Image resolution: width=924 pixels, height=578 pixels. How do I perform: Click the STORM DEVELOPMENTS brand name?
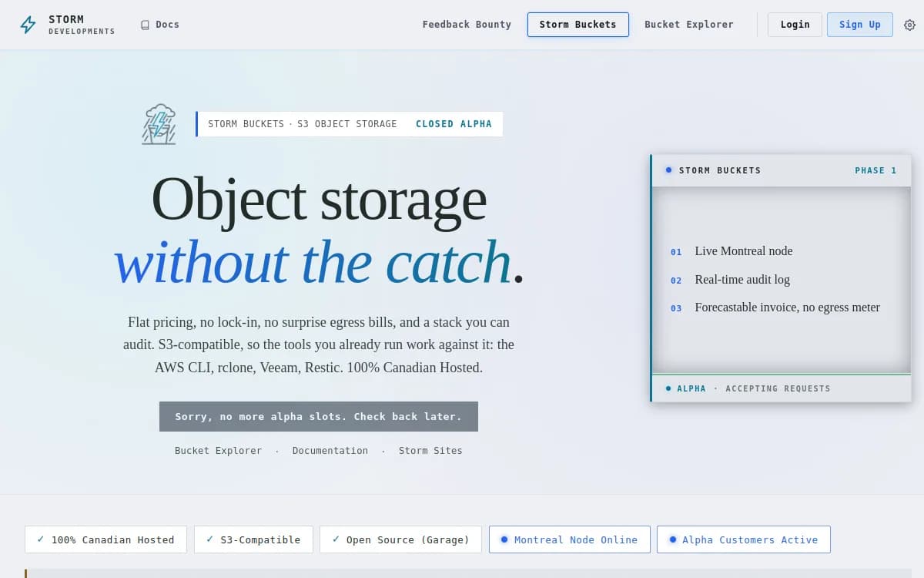(82, 25)
